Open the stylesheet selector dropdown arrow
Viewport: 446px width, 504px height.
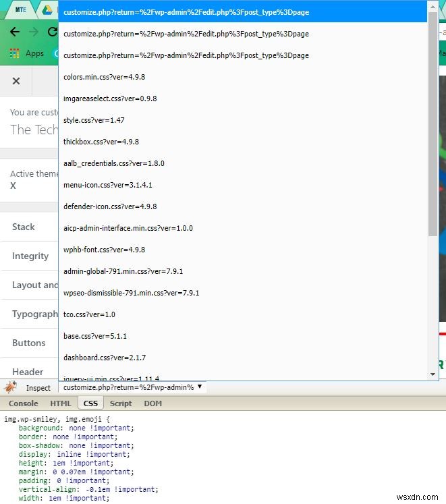point(200,387)
